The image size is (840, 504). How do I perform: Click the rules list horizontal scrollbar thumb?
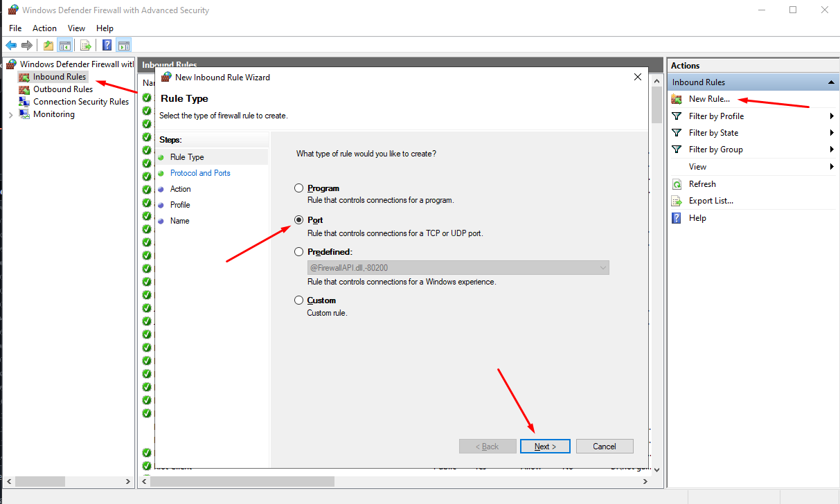pos(243,481)
